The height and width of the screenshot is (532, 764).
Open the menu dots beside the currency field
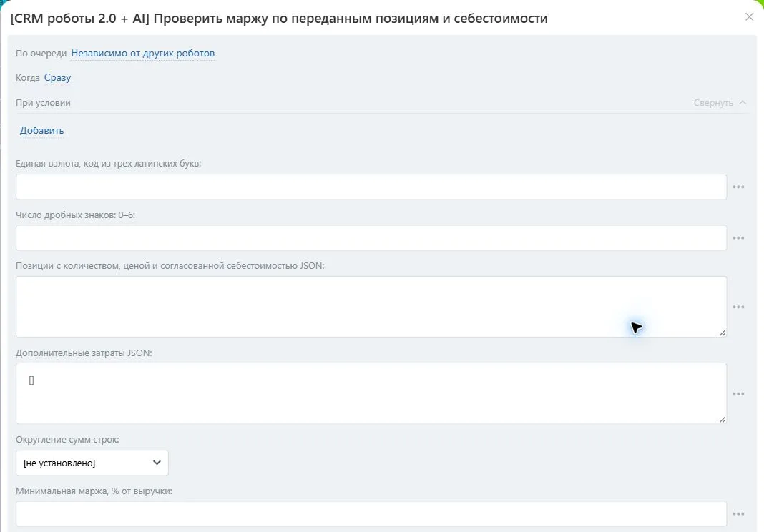pos(738,187)
